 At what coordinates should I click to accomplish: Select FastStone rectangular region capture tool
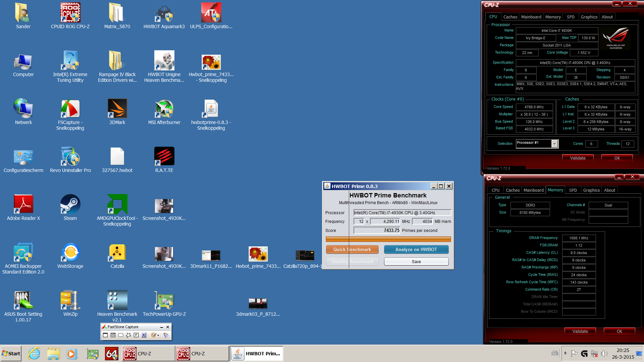coord(121,335)
